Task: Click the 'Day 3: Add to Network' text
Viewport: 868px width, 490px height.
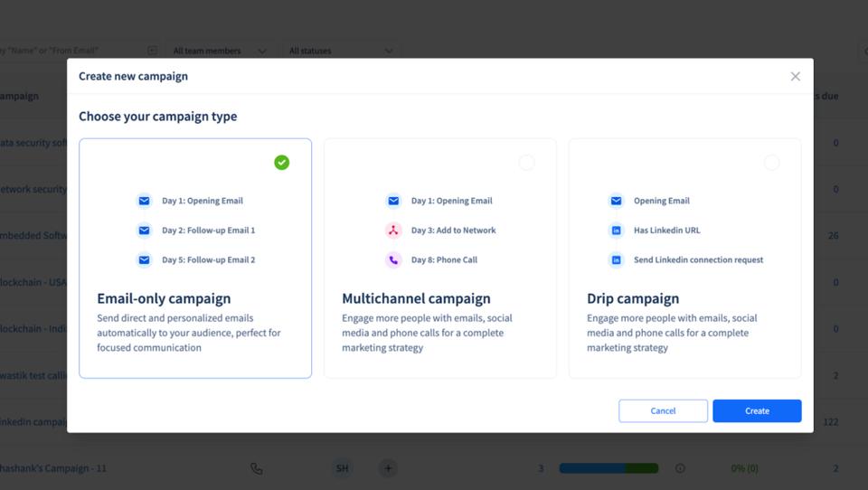Action: point(453,231)
